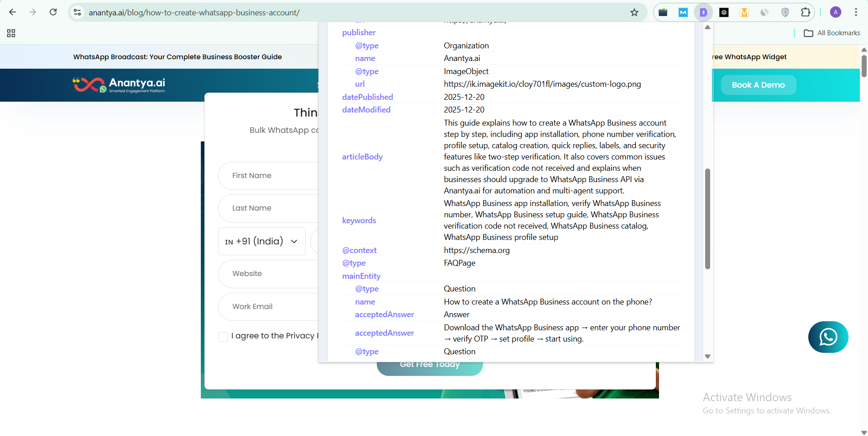Image resolution: width=868 pixels, height=436 pixels.
Task: Open WhatsApp Broadcast guide banner link
Action: [177, 57]
